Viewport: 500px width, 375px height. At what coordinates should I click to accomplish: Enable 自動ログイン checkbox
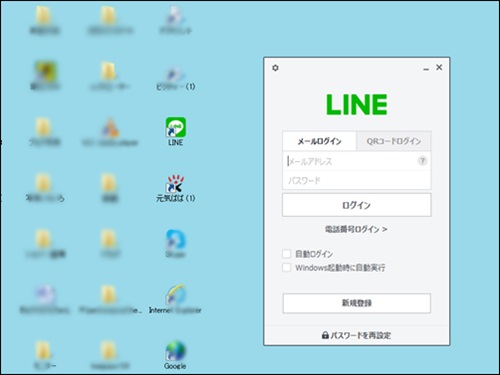coord(287,254)
